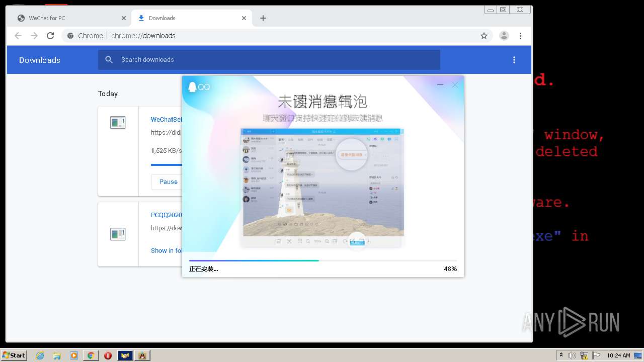Close the Downloads tab

pos(244,18)
